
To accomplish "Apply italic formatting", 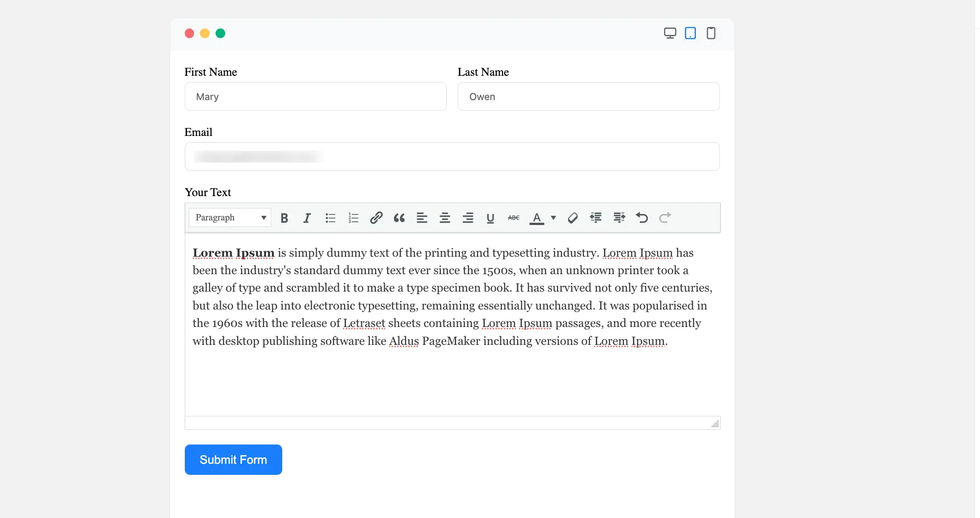I will [307, 218].
